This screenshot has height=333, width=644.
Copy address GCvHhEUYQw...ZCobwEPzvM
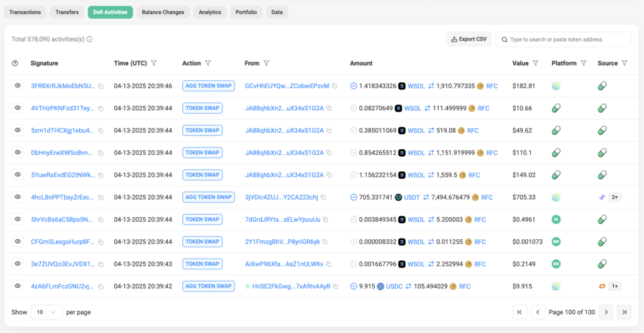pos(335,86)
